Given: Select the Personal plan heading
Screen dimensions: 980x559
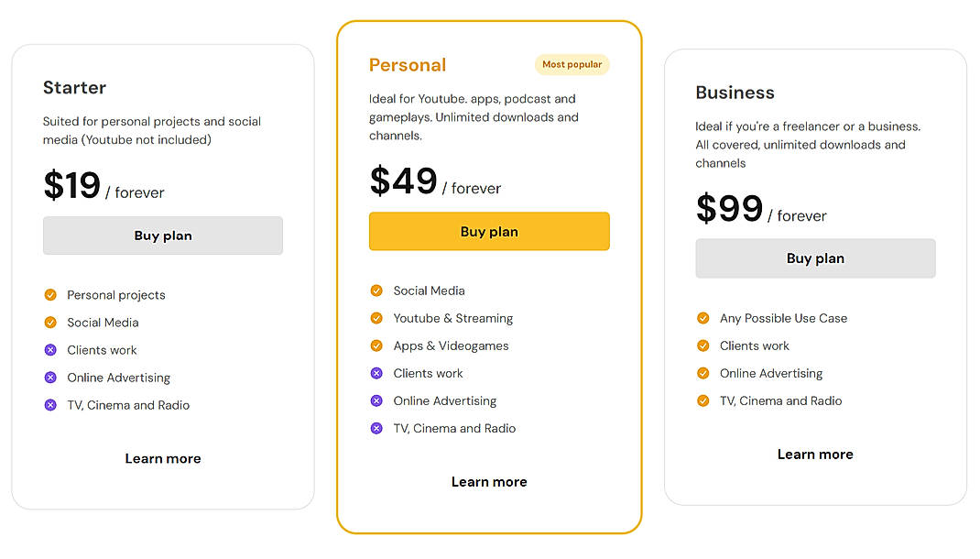Looking at the screenshot, I should tap(408, 65).
